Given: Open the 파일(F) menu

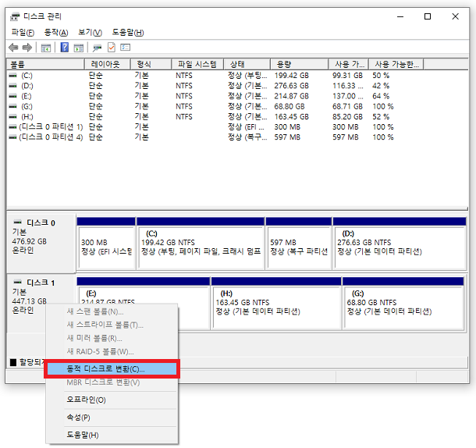Looking at the screenshot, I should (23, 32).
